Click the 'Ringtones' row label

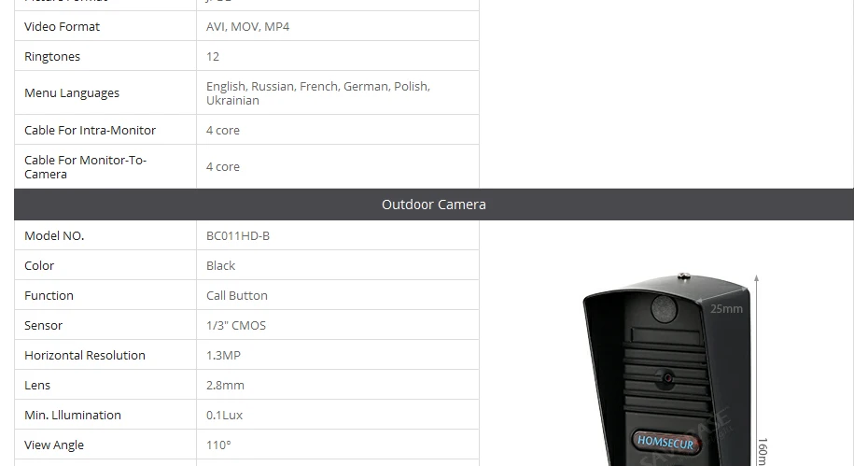click(x=52, y=57)
